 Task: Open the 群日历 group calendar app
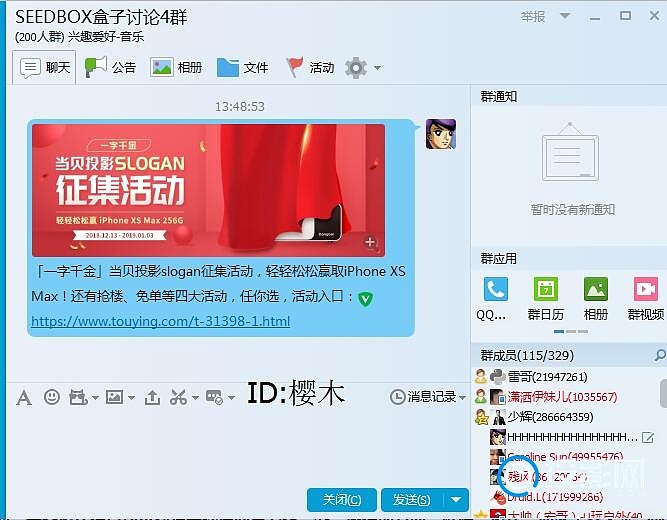(x=546, y=298)
